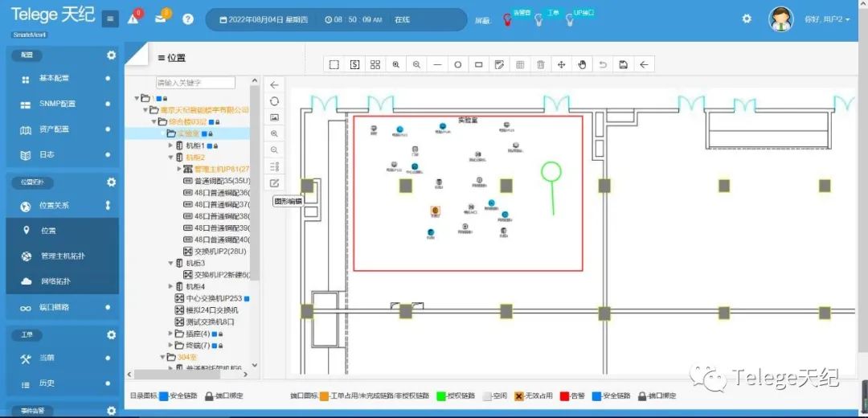
Task: Click the trash delete icon in toolbar
Action: (x=541, y=64)
